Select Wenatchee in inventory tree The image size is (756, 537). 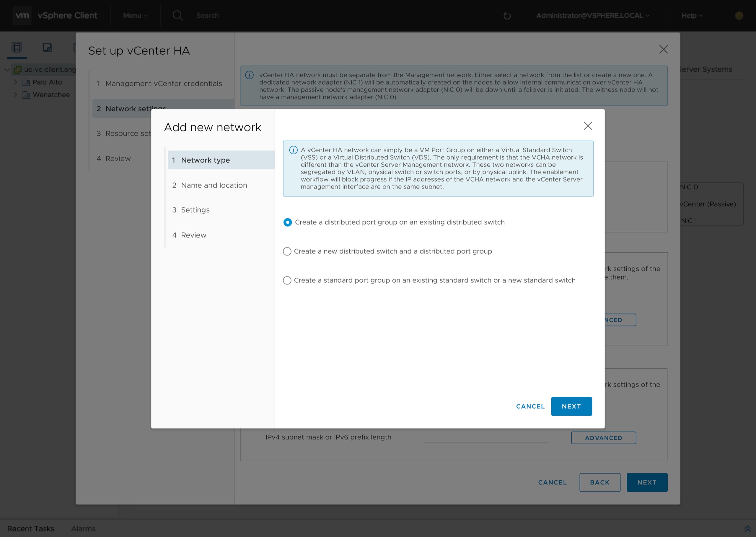point(51,95)
